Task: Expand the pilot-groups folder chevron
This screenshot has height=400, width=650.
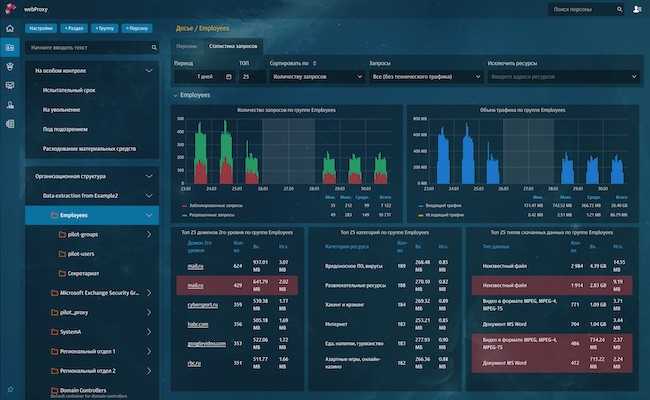Action: click(148, 235)
